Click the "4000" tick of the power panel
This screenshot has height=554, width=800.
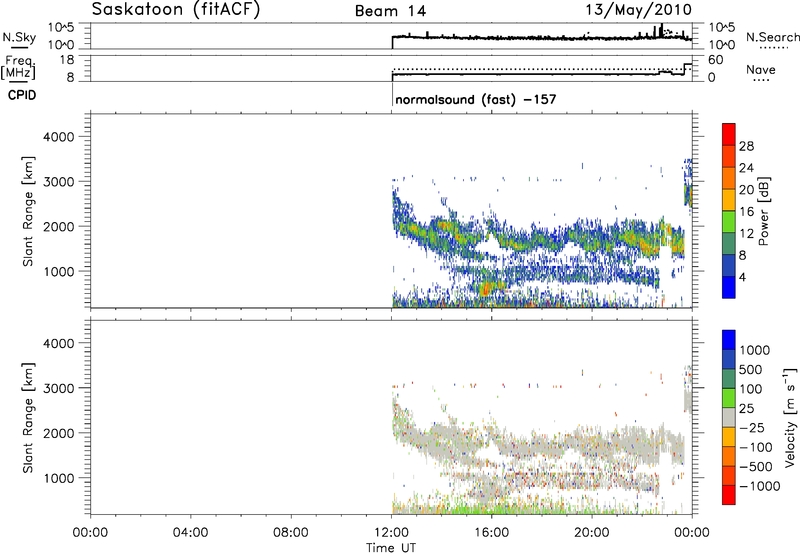[x=58, y=137]
